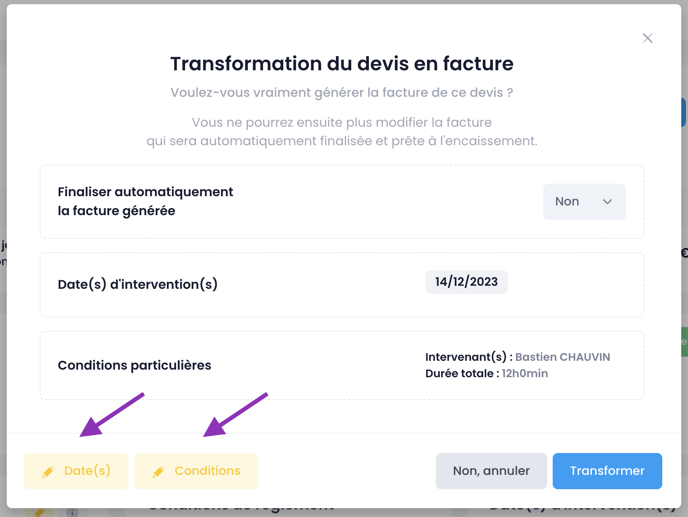Edit dates via the yellow Date(s) button
The image size is (688, 517).
click(76, 471)
